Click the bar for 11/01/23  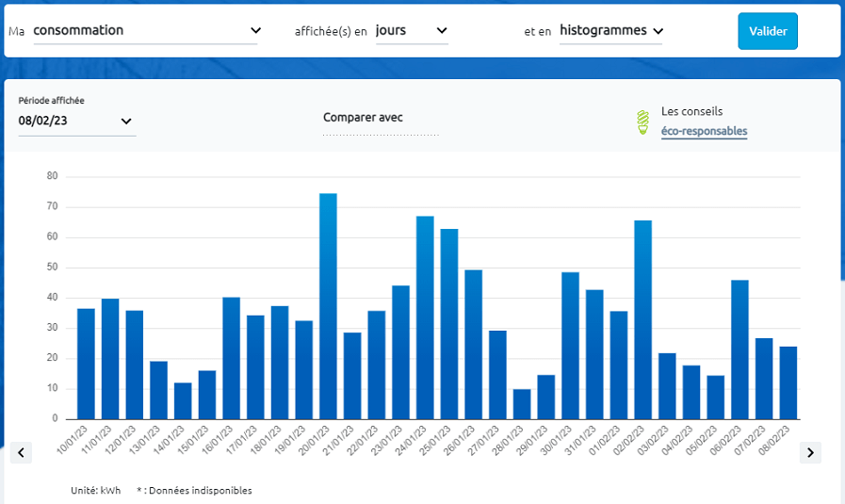pos(110,359)
